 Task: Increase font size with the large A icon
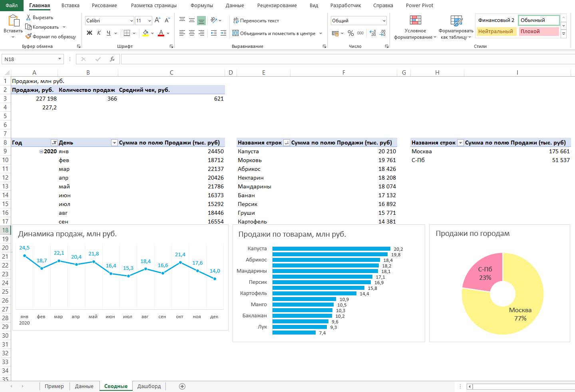click(157, 20)
